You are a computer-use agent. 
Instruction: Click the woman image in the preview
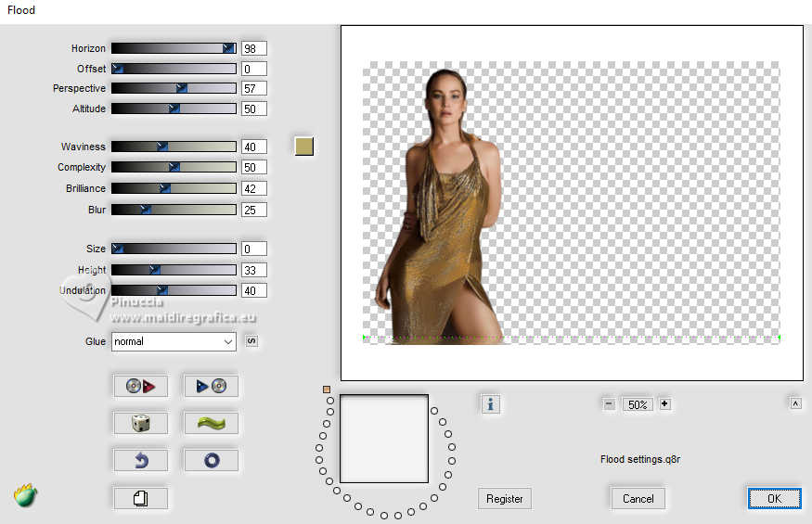[439, 207]
